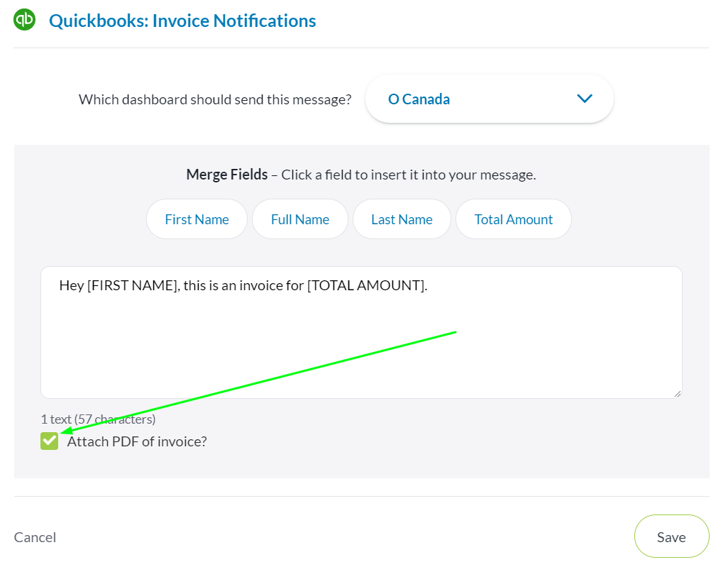Place cursor on [FIRST NAME] in message
The height and width of the screenshot is (567, 728).
pyautogui.click(x=133, y=285)
